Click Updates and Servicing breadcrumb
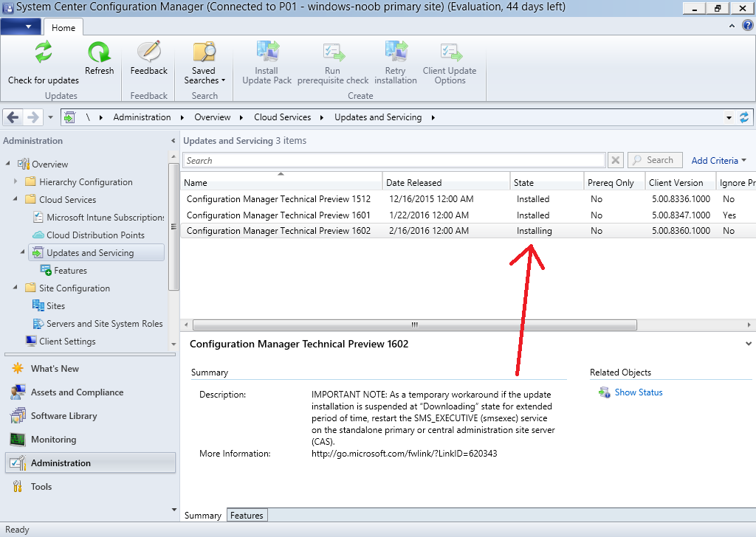 (x=378, y=117)
